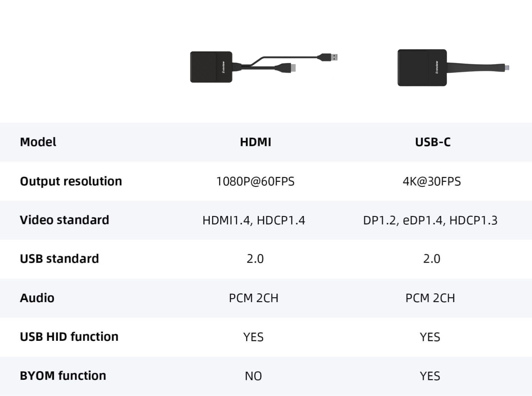Select the USB standard row label

(59, 259)
